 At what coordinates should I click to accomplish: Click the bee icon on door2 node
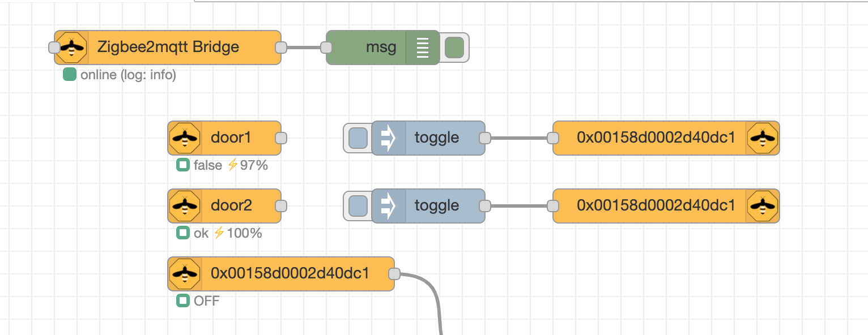click(x=185, y=206)
